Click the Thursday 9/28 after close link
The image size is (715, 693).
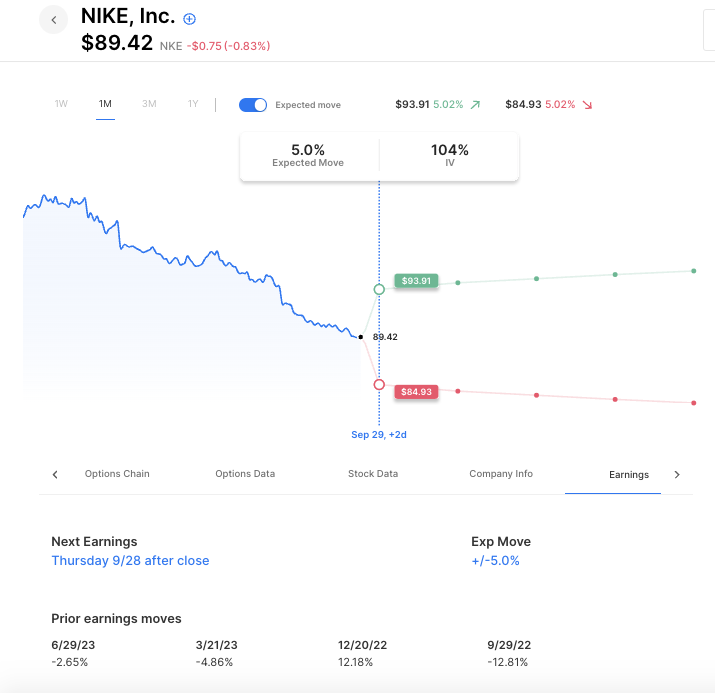coord(130,561)
